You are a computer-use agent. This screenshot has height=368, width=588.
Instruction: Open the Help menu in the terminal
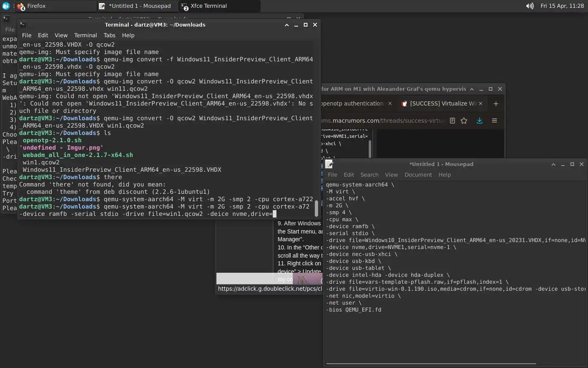click(128, 35)
